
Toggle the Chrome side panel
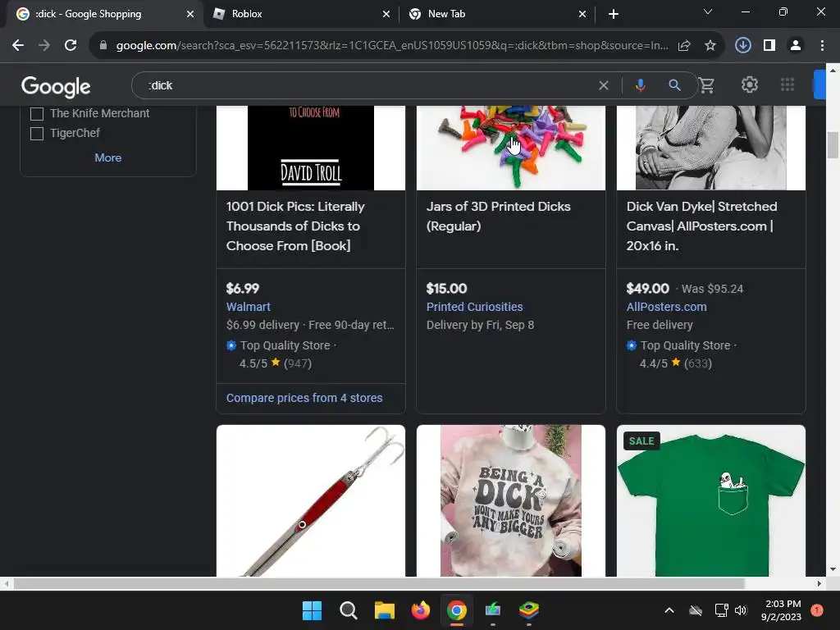click(x=769, y=46)
